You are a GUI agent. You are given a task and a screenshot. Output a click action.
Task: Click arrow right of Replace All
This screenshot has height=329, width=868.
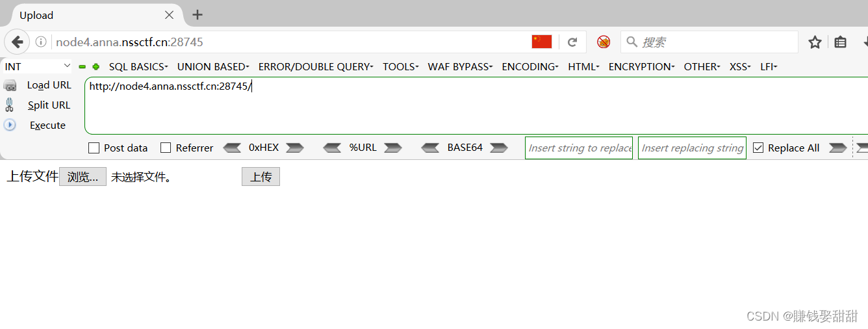tap(838, 148)
